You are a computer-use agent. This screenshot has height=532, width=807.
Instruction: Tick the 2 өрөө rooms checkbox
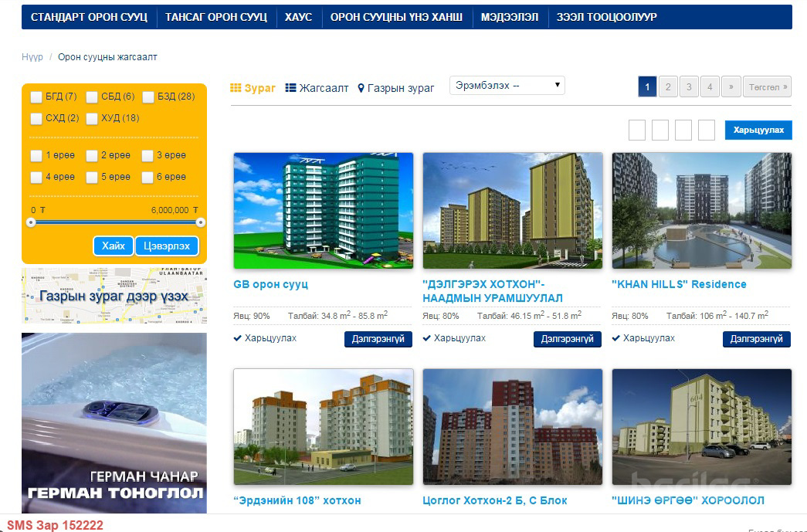coord(92,156)
